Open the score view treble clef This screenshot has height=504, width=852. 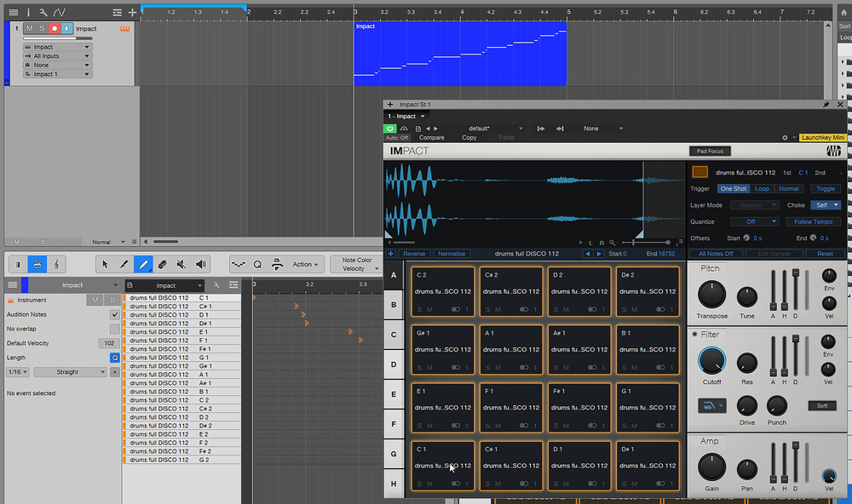(x=56, y=265)
